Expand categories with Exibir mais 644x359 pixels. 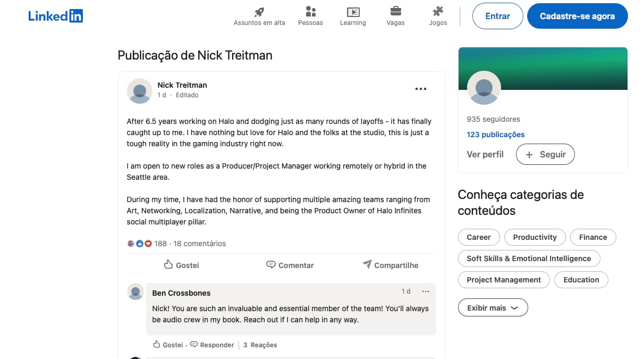[493, 307]
